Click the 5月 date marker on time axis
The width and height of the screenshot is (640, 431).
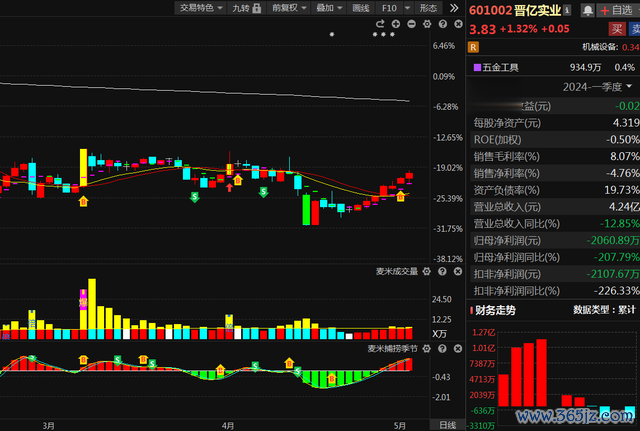point(400,426)
